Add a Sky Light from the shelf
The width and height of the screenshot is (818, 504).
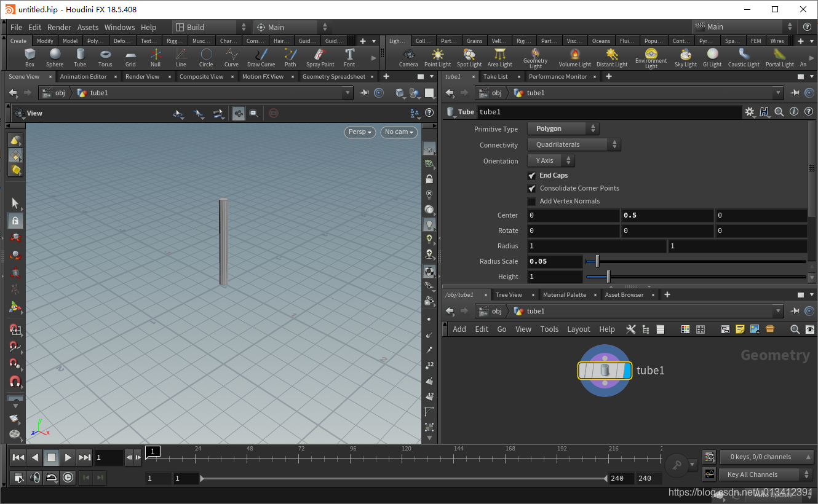coord(686,58)
